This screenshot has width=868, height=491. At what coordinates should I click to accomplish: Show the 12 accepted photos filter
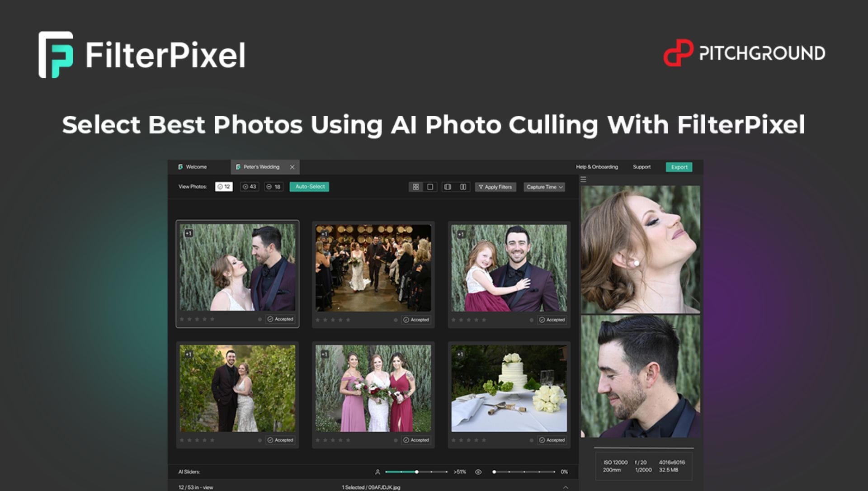coord(224,187)
